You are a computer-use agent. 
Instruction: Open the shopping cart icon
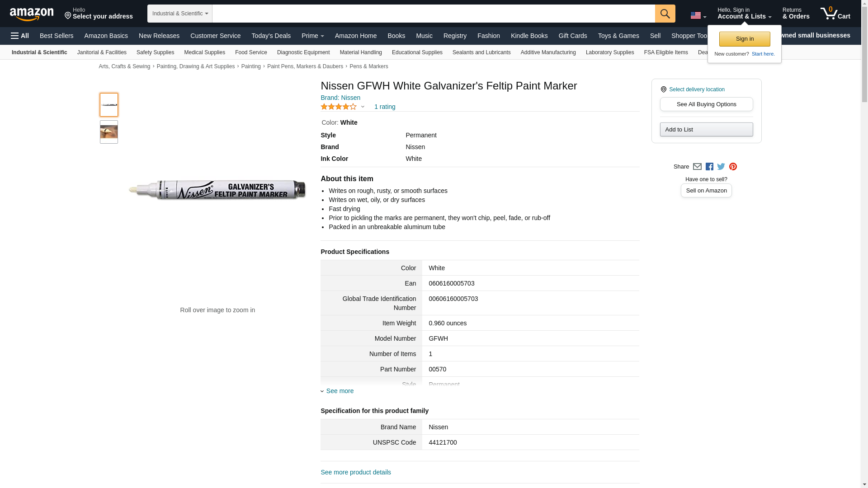(x=835, y=14)
